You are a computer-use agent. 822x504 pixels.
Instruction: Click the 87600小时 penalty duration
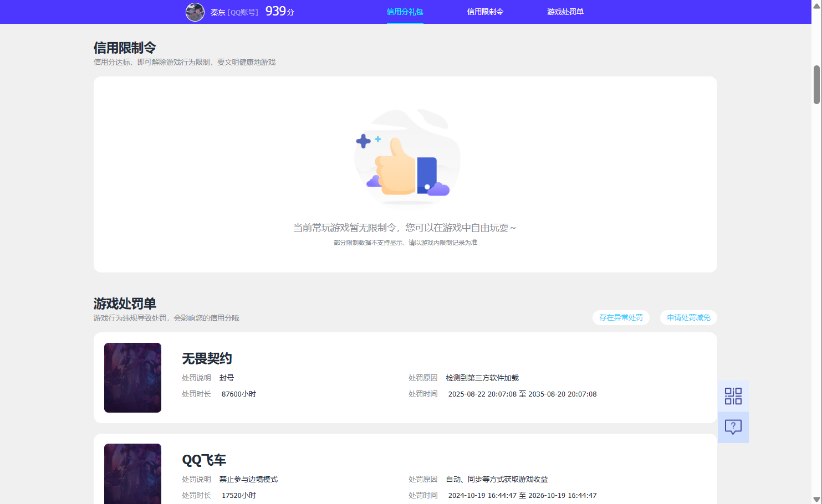239,394
